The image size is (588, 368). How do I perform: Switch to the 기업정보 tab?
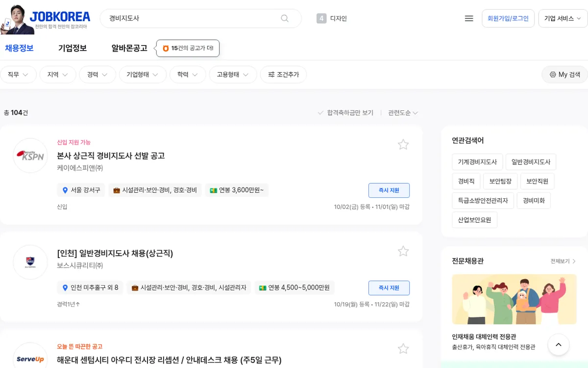pos(73,48)
